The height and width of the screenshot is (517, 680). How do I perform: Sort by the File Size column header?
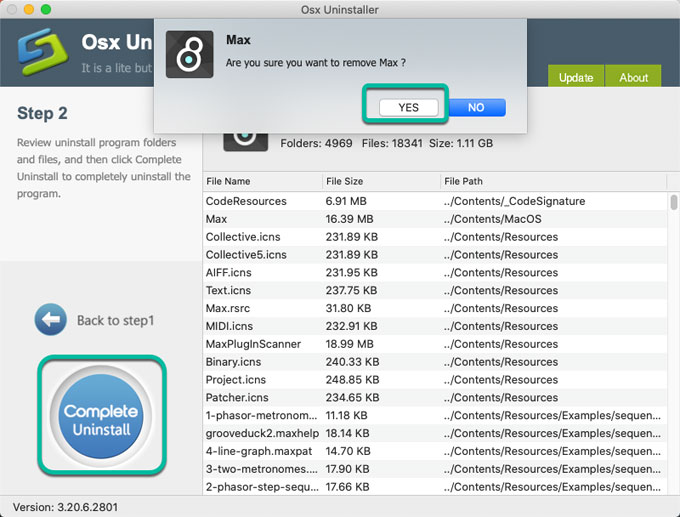point(381,181)
